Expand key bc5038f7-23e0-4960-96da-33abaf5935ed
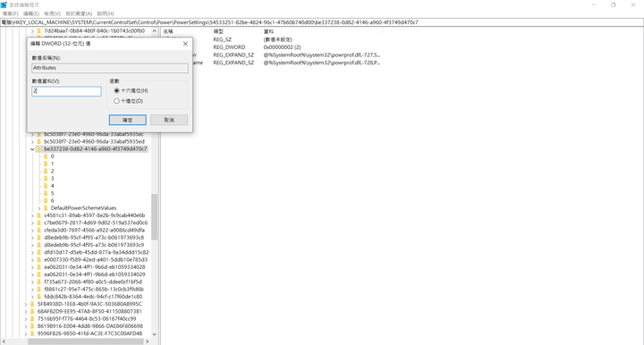Viewport: 644px width, 345px height. (32, 141)
